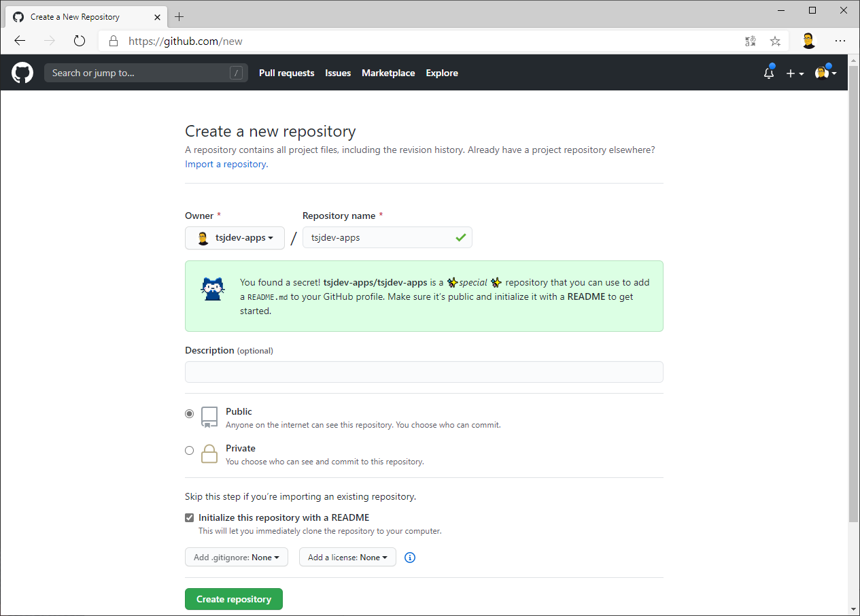Uncheck Initialize this repository with a README
This screenshot has height=616, width=860.
coord(190,517)
